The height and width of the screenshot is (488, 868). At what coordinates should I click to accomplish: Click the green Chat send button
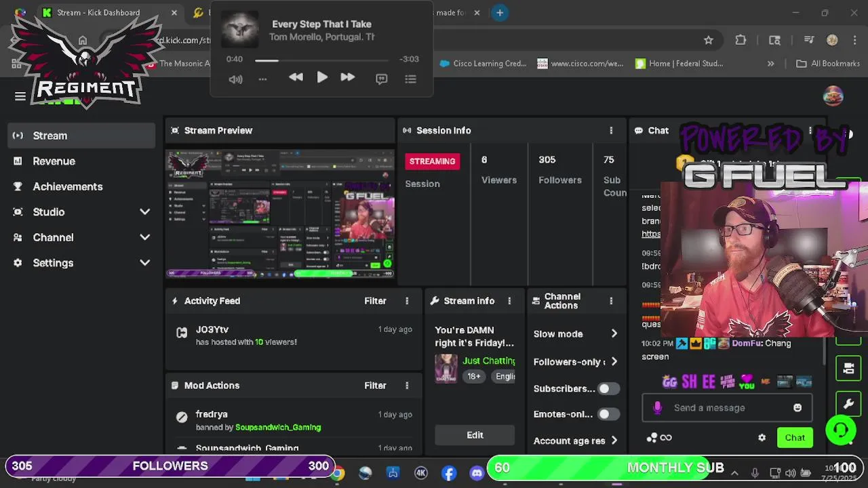pos(795,438)
